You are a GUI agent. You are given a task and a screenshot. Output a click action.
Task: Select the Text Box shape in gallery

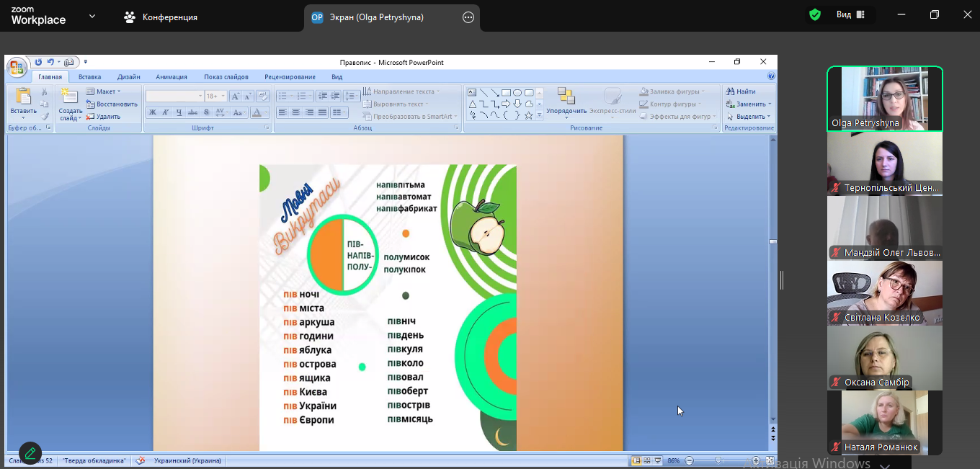click(x=472, y=92)
